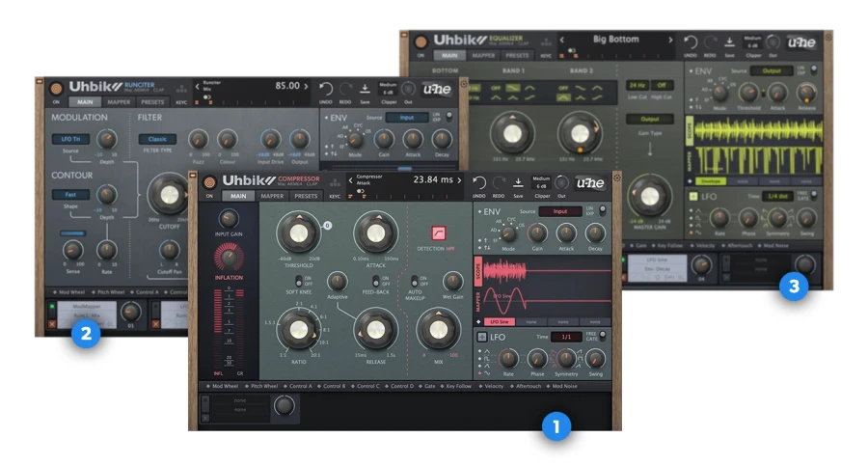868x465 pixels.
Task: Click the Compressor LFO plus icon
Action: tap(481, 337)
